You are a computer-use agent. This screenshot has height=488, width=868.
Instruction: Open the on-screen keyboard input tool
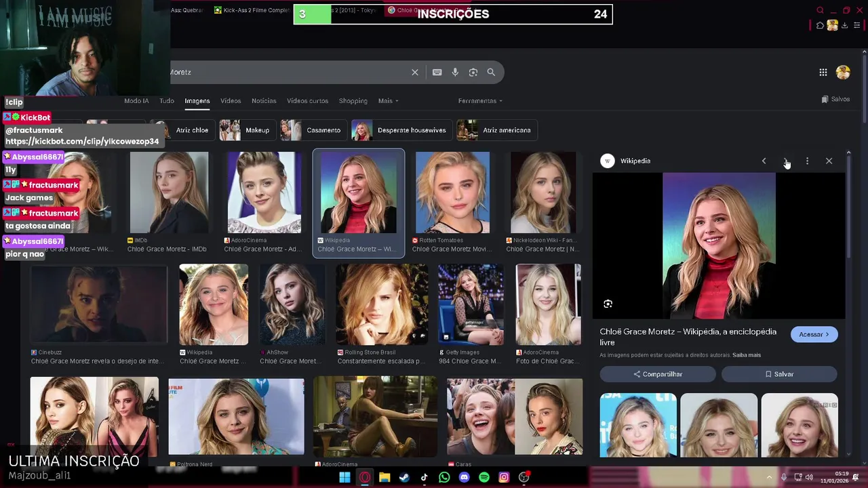point(437,73)
